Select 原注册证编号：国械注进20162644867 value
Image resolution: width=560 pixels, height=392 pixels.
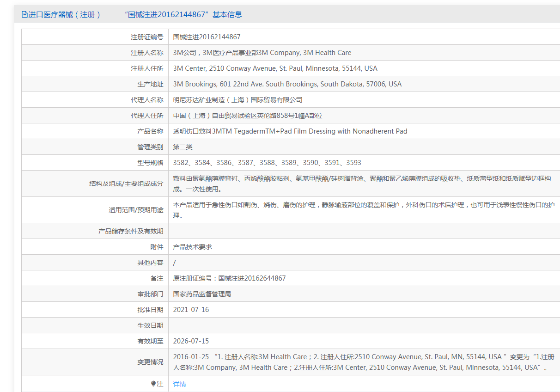230,278
